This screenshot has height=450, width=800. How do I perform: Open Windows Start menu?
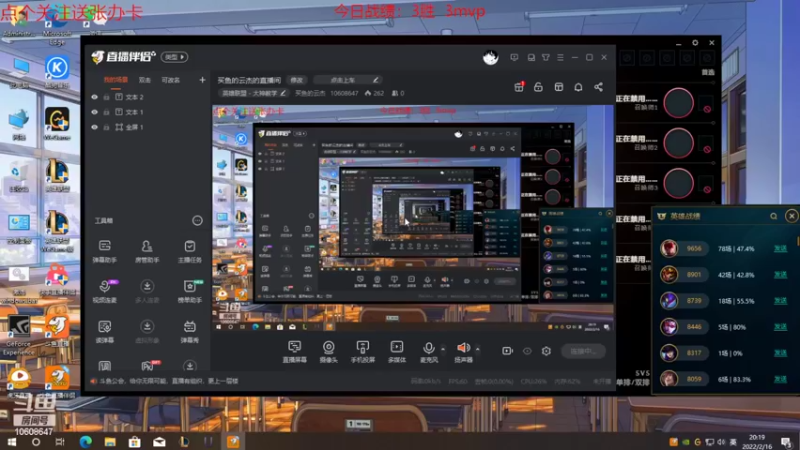(11, 442)
